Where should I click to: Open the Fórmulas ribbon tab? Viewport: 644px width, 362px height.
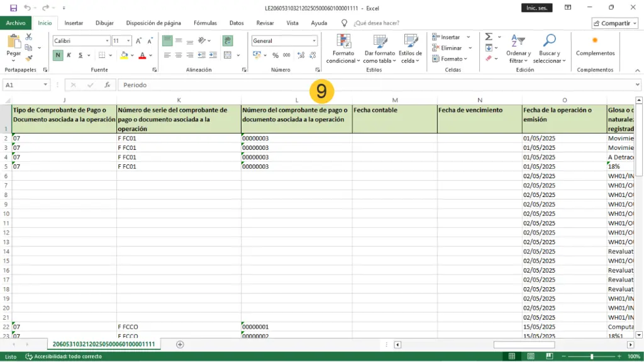205,23
